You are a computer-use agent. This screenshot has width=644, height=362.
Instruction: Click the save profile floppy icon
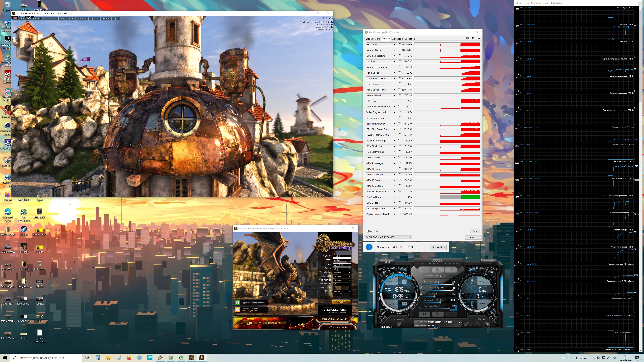click(488, 323)
